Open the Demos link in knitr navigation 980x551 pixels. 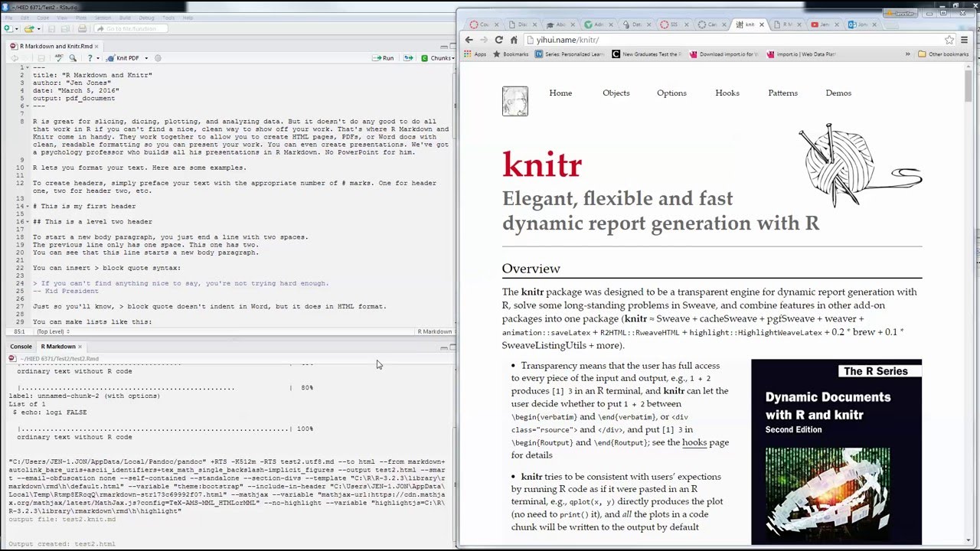click(x=838, y=93)
